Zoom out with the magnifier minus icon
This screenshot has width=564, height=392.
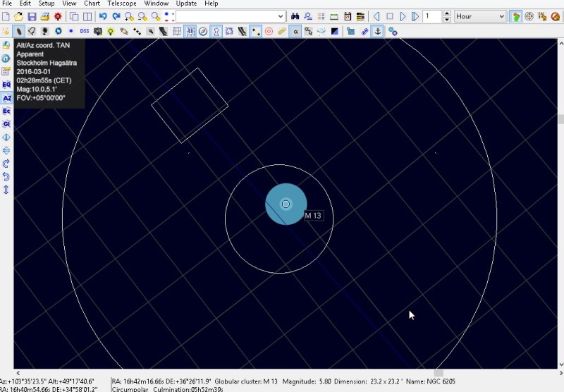click(x=142, y=16)
